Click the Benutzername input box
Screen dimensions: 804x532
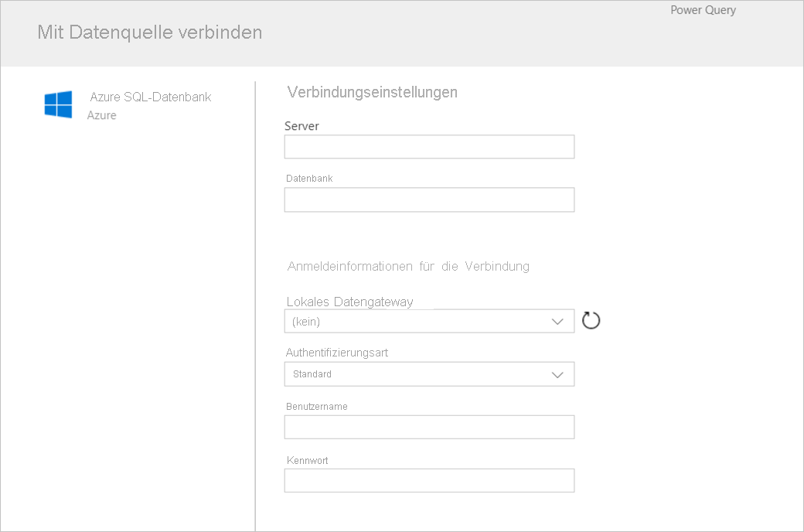pyautogui.click(x=429, y=427)
